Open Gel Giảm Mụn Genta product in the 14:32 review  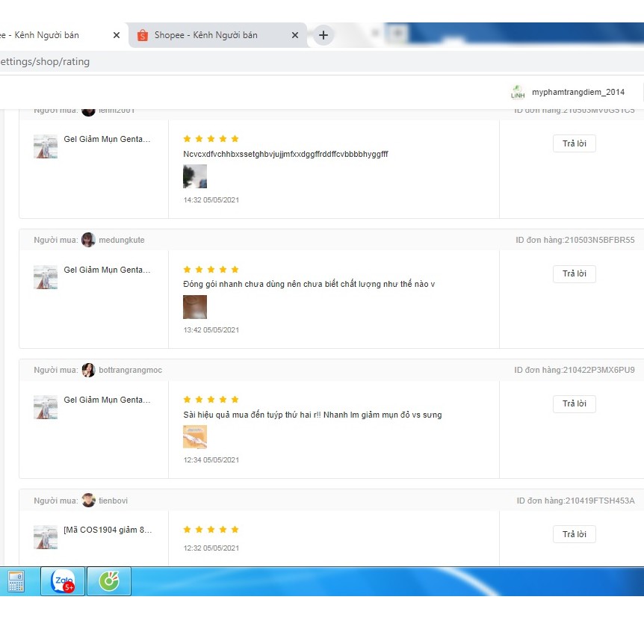click(107, 139)
